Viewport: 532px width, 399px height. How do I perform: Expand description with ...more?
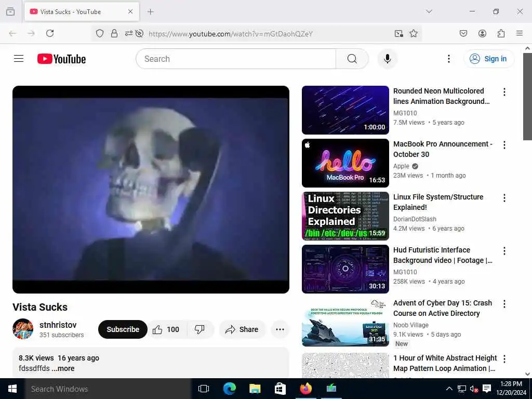click(x=63, y=368)
